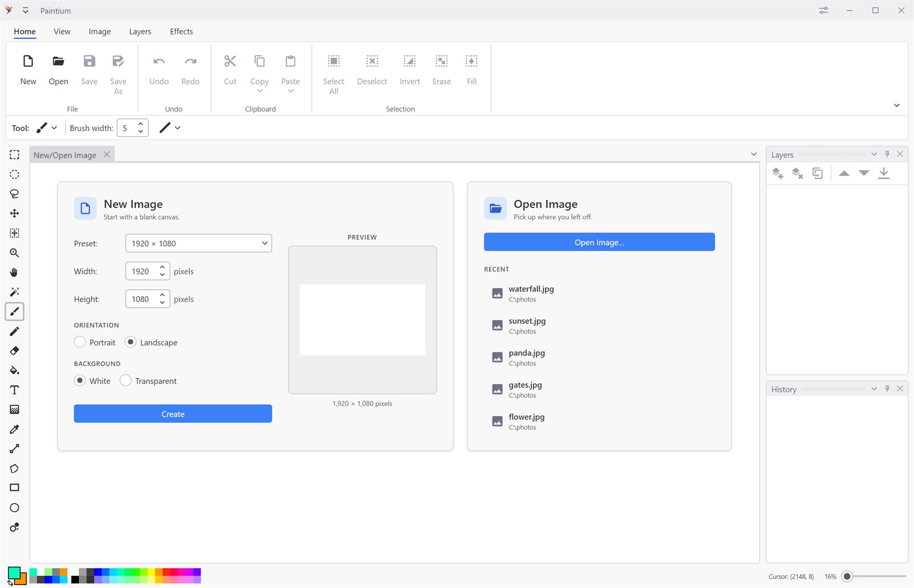Select the Paint Bucket fill tool

[x=14, y=370]
